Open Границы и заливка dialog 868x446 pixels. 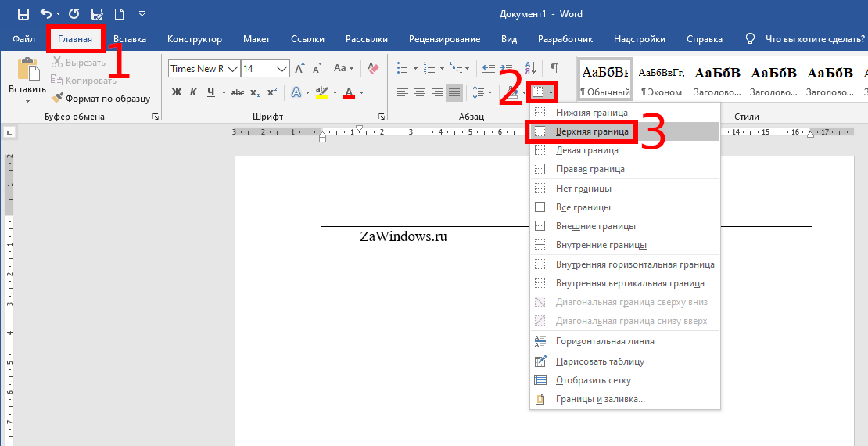tap(625, 399)
